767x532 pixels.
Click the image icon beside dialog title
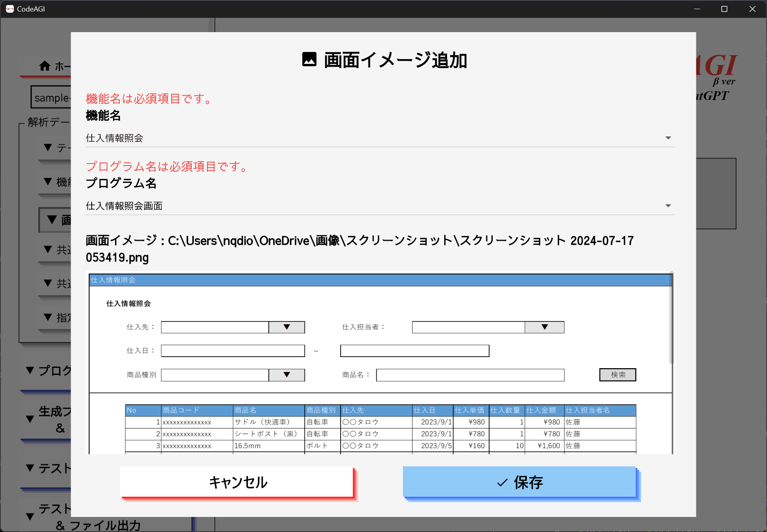pos(309,60)
